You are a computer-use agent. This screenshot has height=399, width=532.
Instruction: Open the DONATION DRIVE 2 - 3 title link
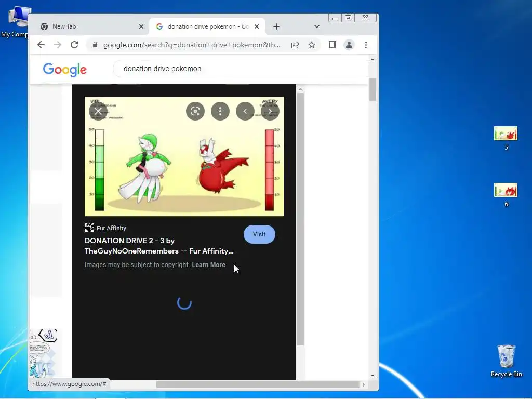159,246
